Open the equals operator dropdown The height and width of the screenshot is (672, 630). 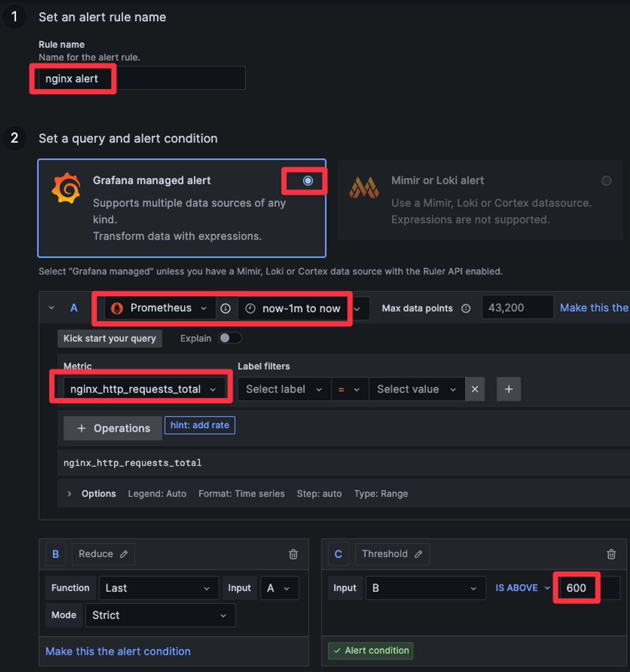350,389
